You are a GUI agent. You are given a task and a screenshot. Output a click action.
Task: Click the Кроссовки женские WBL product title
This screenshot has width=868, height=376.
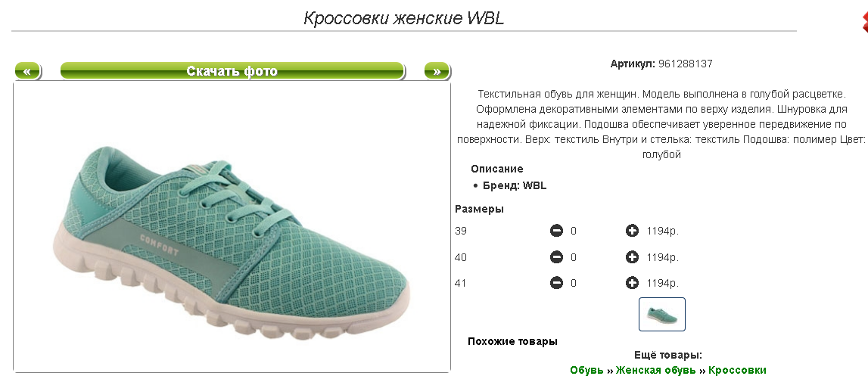pos(403,18)
